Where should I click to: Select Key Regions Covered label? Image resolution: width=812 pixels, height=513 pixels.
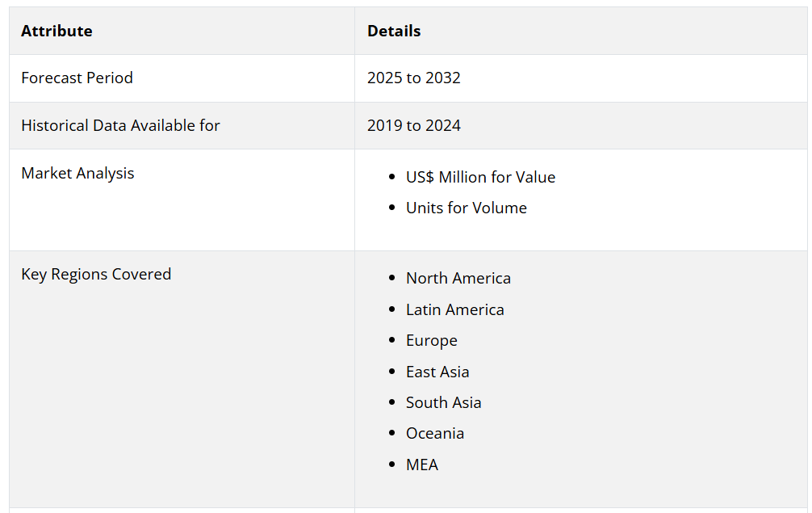(96, 274)
